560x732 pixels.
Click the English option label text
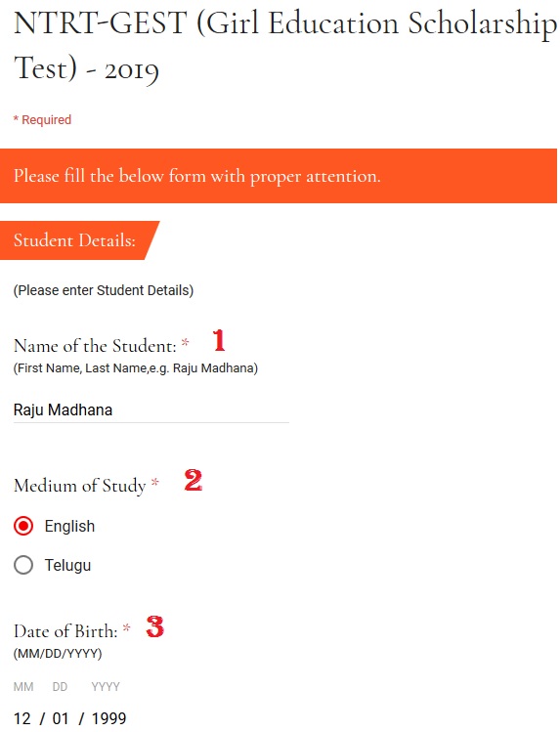tap(69, 526)
